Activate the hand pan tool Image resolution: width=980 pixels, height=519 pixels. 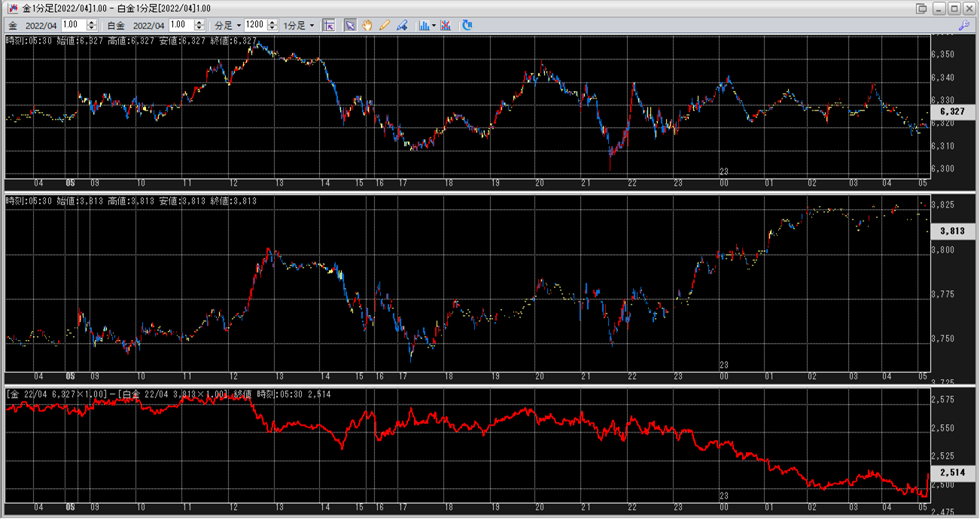coord(367,25)
